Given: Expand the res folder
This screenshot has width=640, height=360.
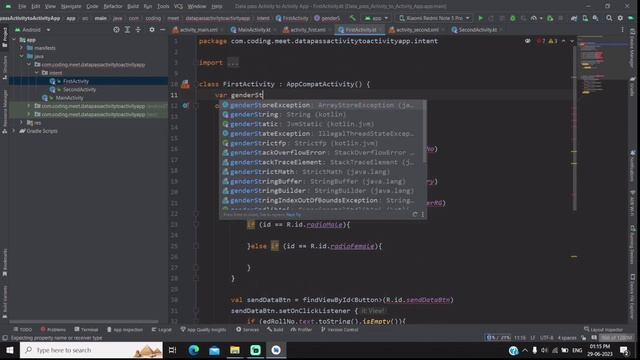Looking at the screenshot, I should (x=21, y=122).
